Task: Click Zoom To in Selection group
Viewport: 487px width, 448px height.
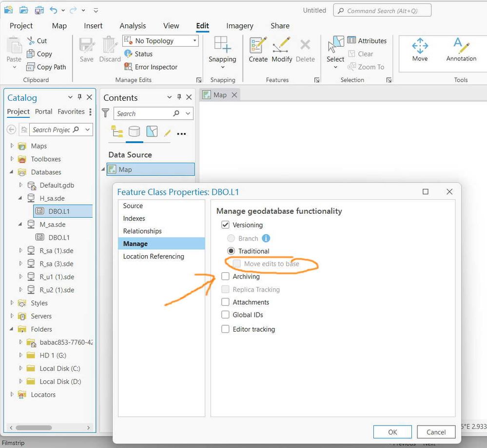Action: point(366,67)
